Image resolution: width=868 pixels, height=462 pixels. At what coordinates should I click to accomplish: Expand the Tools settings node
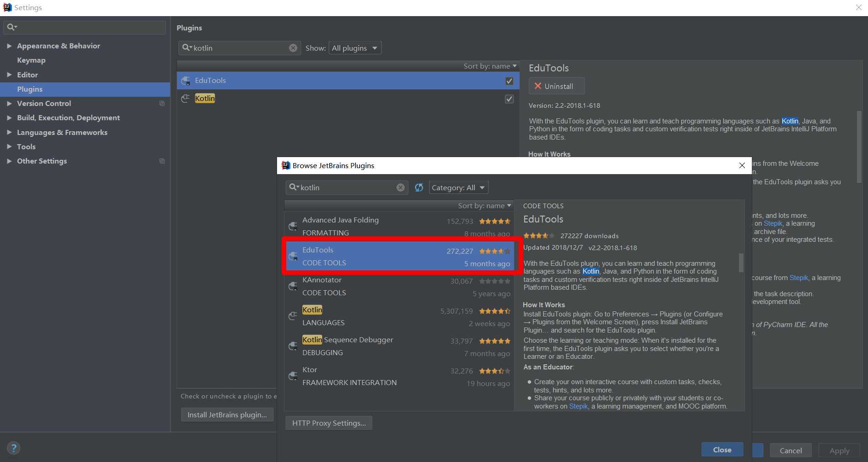[x=9, y=146]
